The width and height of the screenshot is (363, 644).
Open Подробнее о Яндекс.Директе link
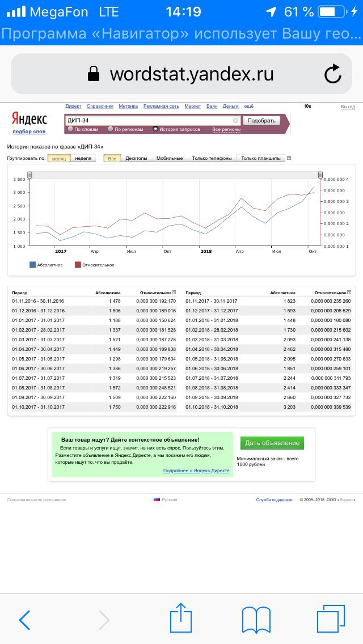pos(196,471)
